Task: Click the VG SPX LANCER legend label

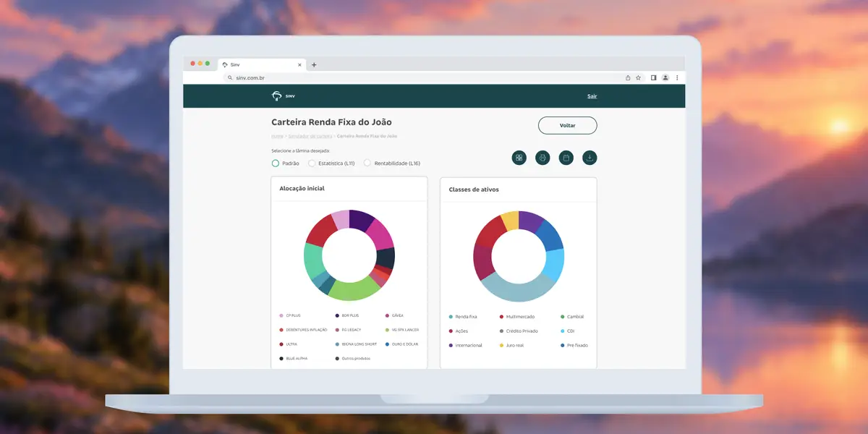Action: click(405, 330)
